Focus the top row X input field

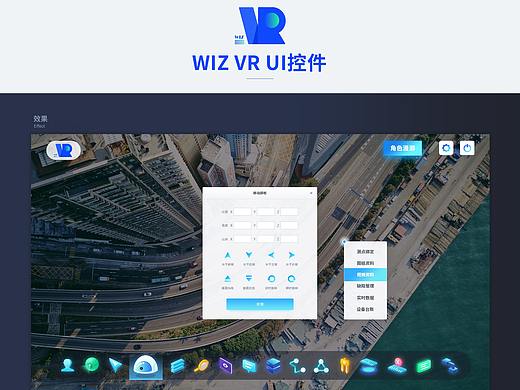(242, 212)
